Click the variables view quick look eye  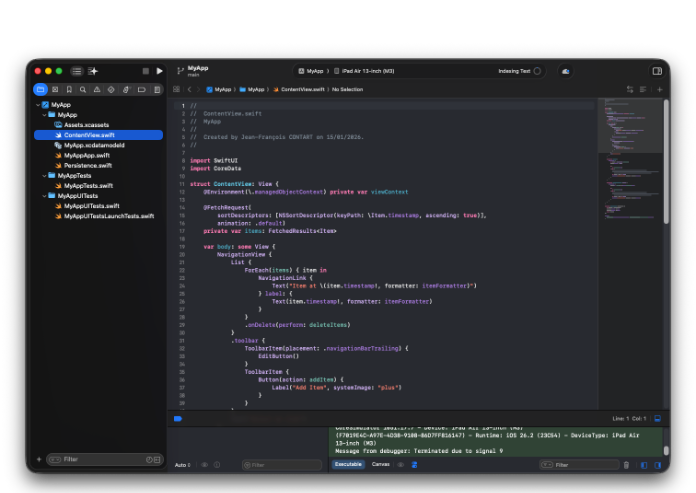coord(205,465)
